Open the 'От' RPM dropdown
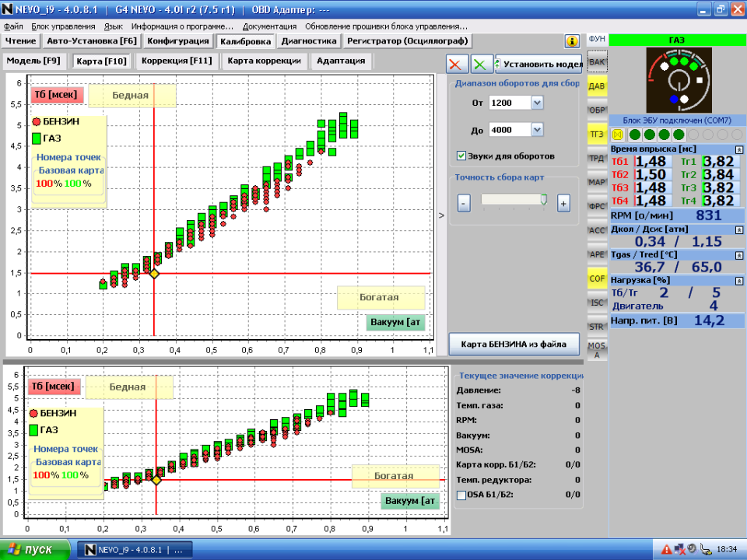 [x=537, y=103]
